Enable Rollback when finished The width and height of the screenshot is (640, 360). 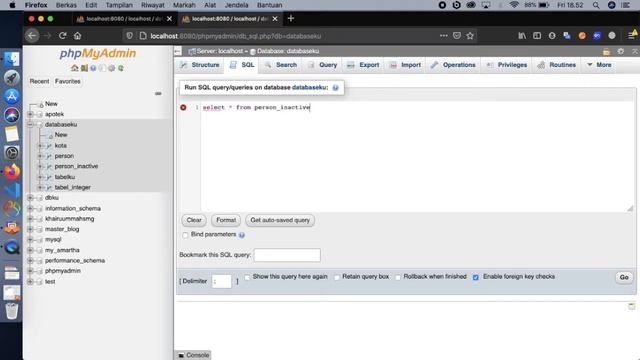(398, 277)
